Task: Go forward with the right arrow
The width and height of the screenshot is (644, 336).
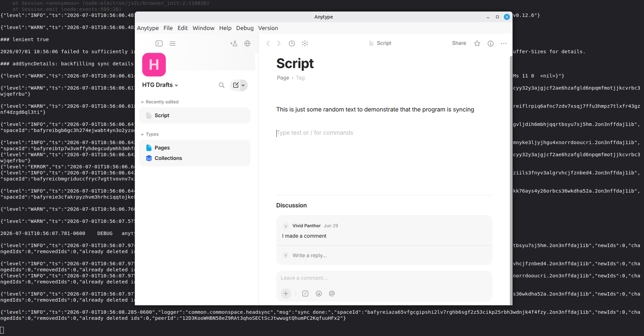Action: 279,43
